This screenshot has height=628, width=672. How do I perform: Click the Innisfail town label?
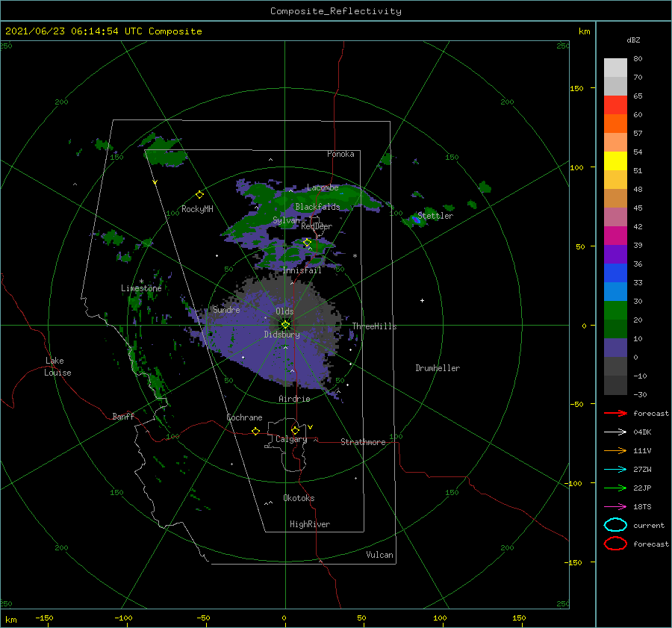[x=302, y=270]
